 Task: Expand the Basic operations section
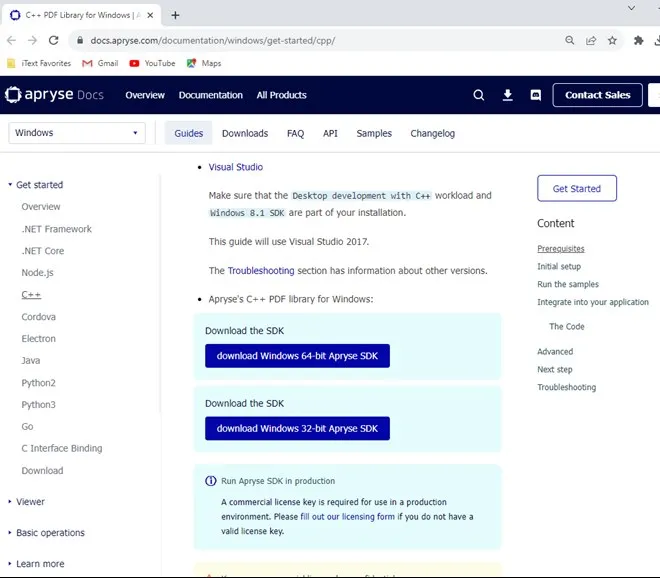46,533
